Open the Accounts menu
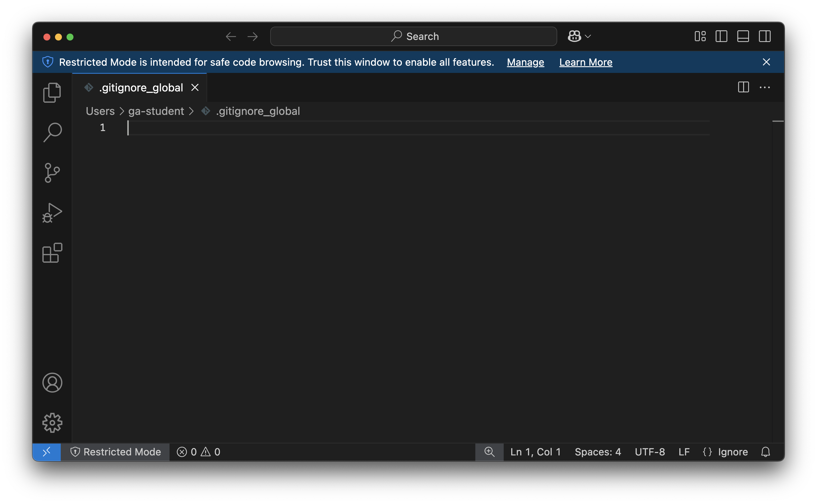Image resolution: width=817 pixels, height=504 pixels. 52,383
